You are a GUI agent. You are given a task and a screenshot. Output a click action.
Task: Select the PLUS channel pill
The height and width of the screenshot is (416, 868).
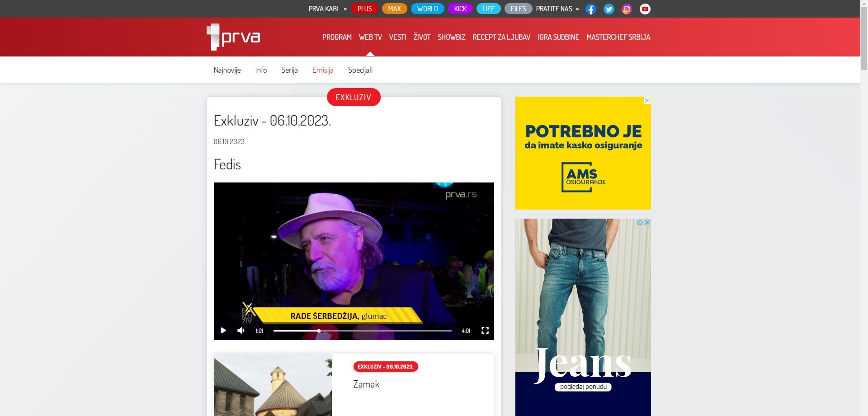364,9
